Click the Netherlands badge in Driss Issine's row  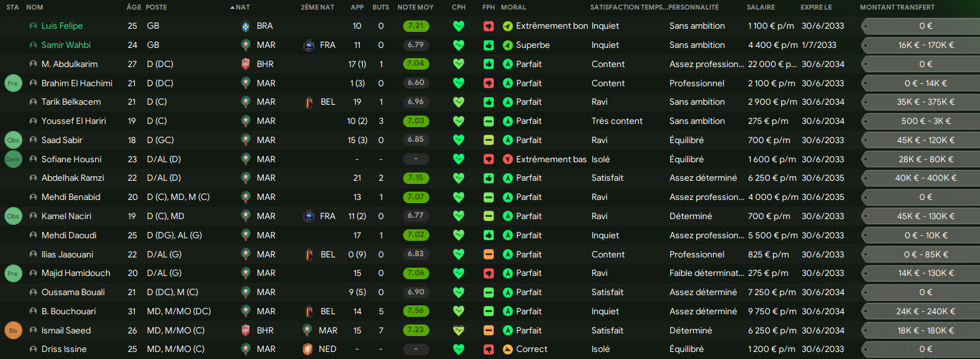(x=308, y=349)
